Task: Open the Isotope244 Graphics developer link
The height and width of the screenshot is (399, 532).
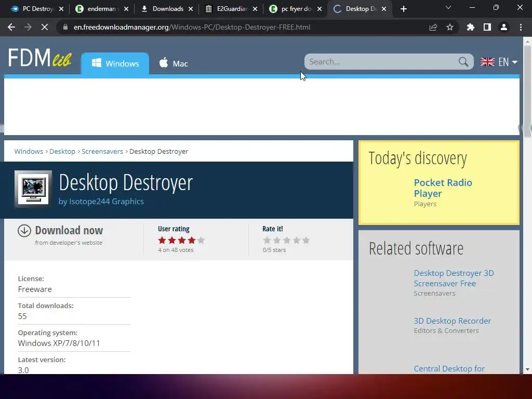Action: pyautogui.click(x=106, y=201)
